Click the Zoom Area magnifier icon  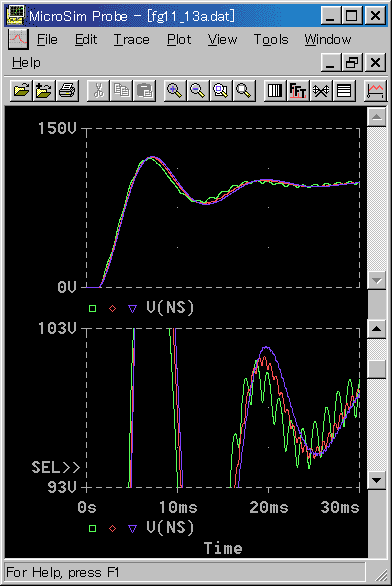(x=221, y=90)
